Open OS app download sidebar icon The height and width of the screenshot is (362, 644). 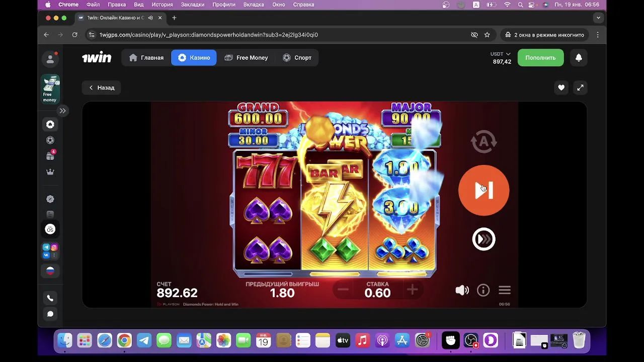(50, 229)
